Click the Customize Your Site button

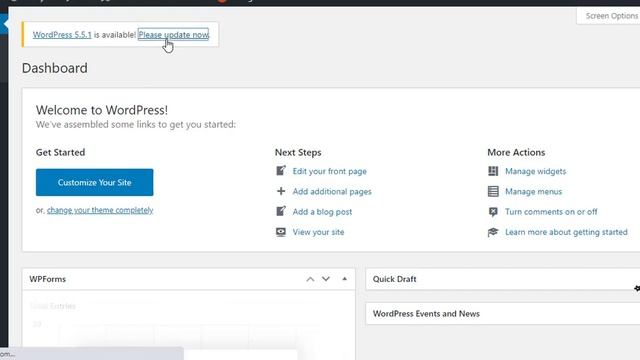coord(95,182)
